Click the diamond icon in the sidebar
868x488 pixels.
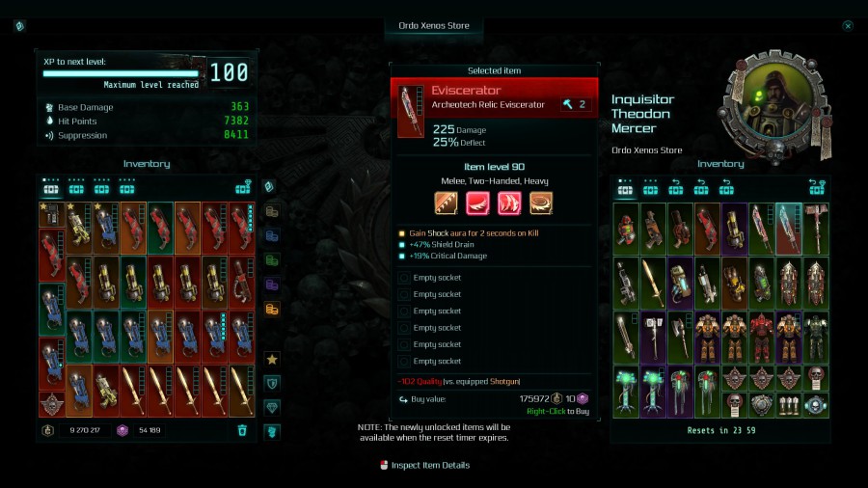(272, 408)
